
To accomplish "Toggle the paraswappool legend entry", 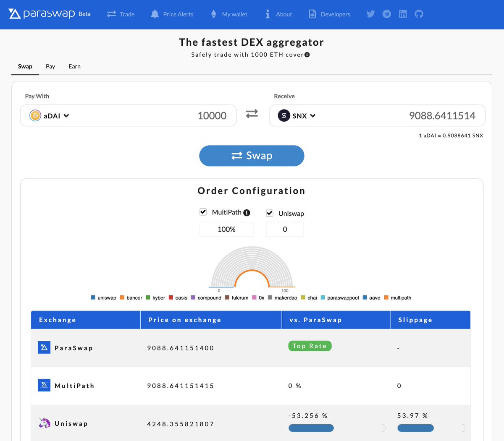I will point(340,297).
